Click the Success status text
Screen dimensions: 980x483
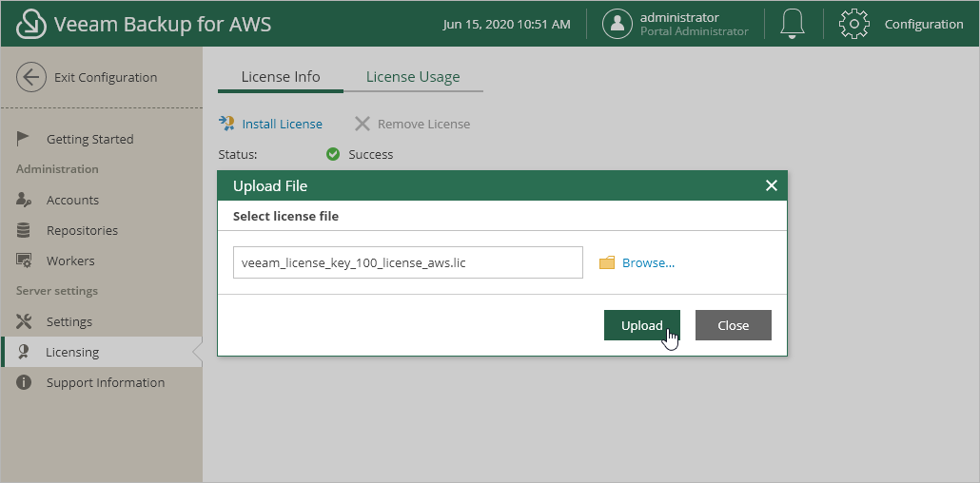coord(371,154)
